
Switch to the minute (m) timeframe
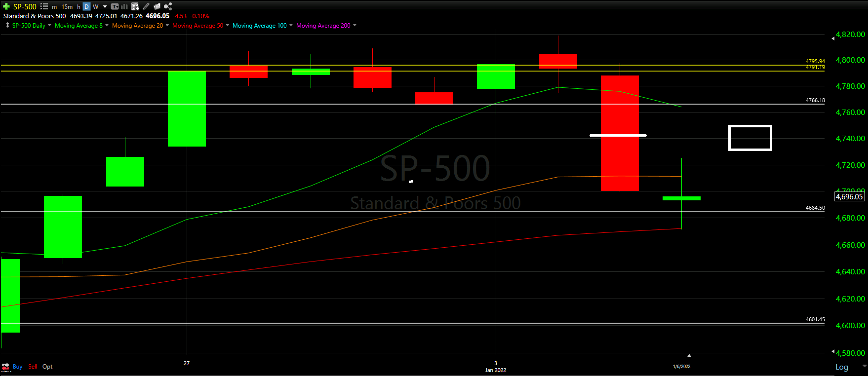54,7
